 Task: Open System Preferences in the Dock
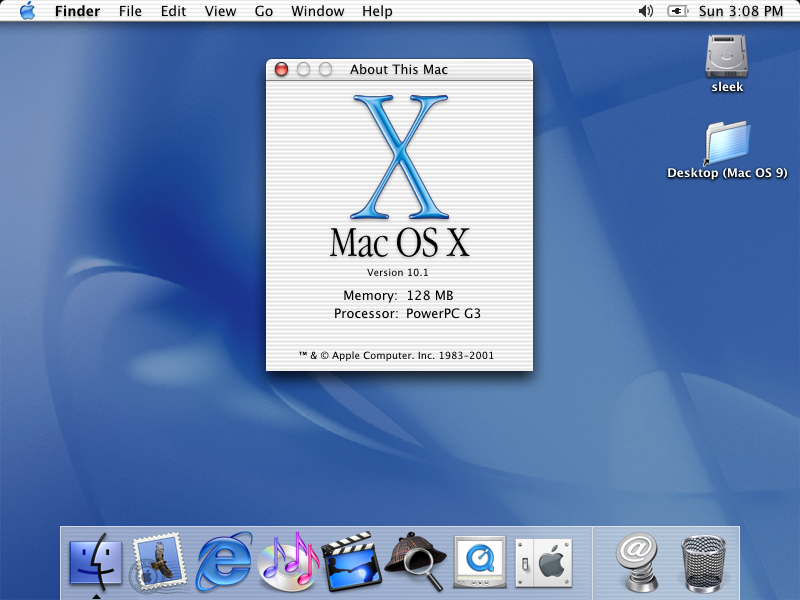(x=544, y=563)
